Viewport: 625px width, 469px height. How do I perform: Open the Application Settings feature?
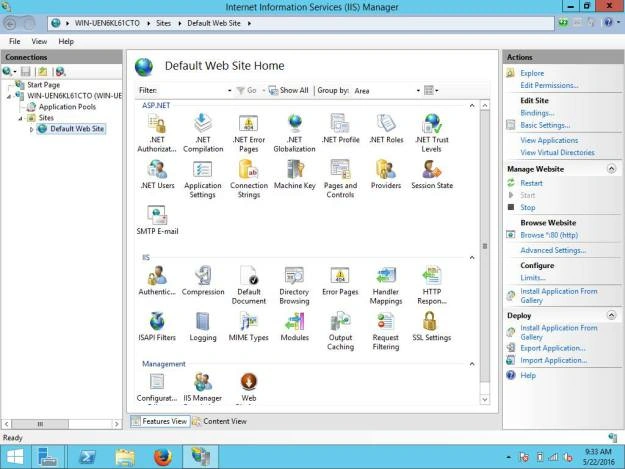pos(203,179)
